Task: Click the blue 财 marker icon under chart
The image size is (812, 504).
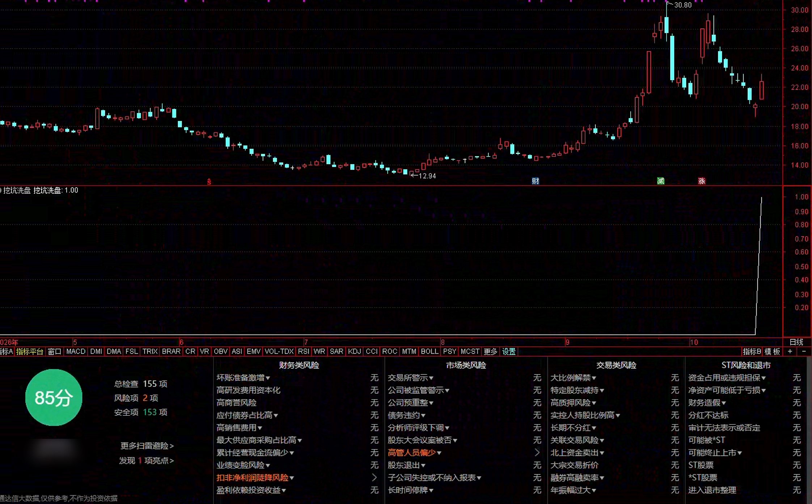Action: pos(535,181)
